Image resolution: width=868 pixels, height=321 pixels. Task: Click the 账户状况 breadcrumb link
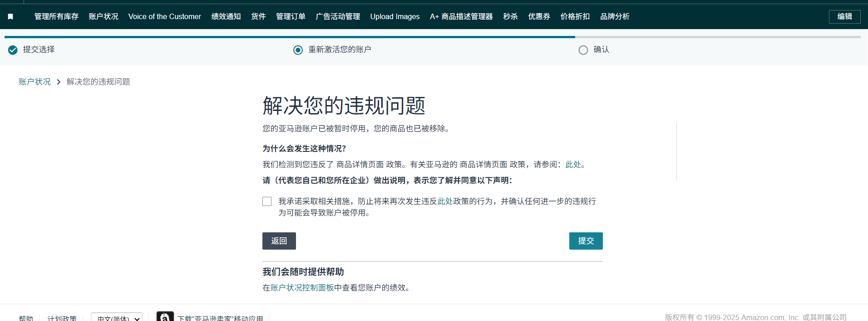[35, 82]
